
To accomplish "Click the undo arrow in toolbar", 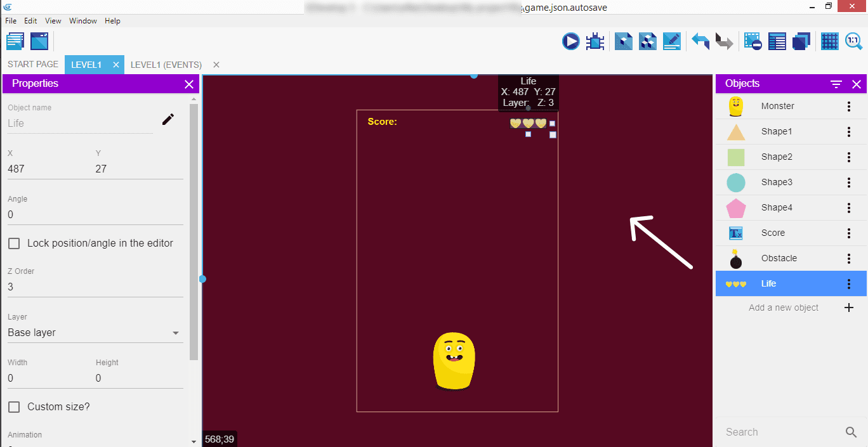I will coord(700,42).
